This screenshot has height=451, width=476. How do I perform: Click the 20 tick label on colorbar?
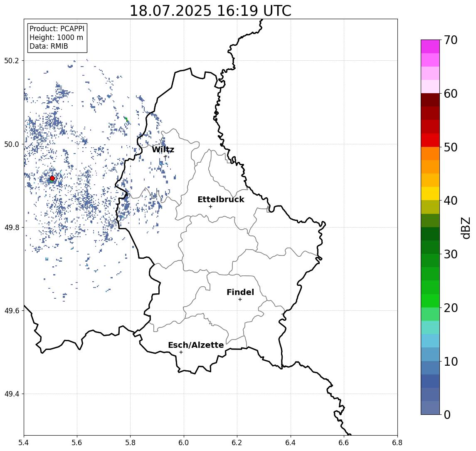click(x=451, y=308)
